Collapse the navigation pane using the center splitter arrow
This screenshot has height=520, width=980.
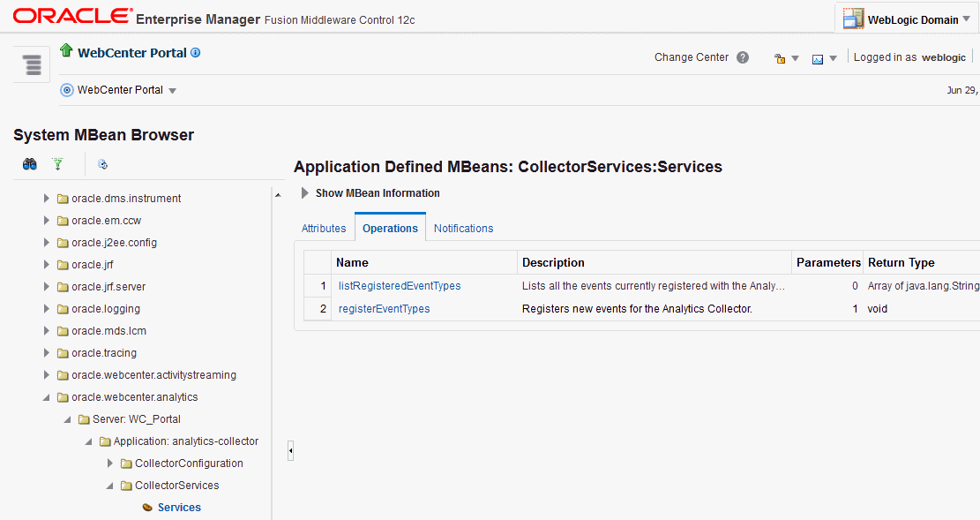pos(290,450)
